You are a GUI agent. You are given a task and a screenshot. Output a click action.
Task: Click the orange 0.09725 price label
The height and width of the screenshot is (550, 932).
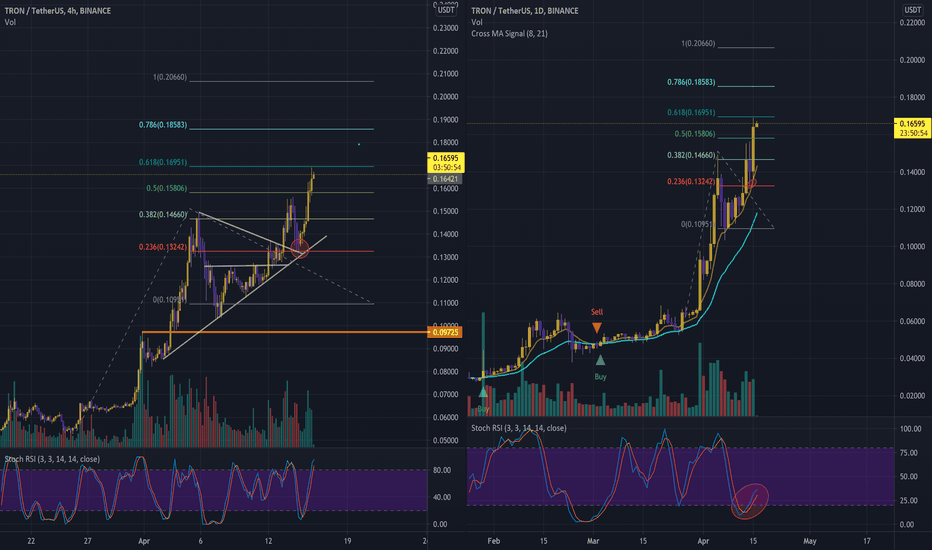point(445,332)
